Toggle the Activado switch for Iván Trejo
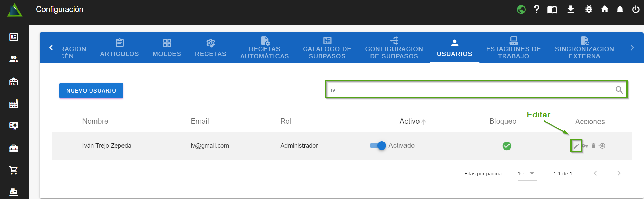644x199 pixels. (x=378, y=146)
